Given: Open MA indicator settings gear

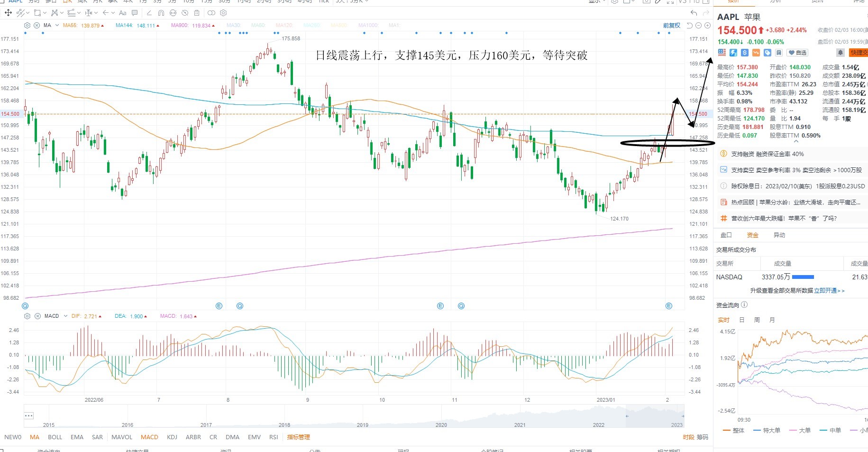Looking at the screenshot, I should click(27, 25).
